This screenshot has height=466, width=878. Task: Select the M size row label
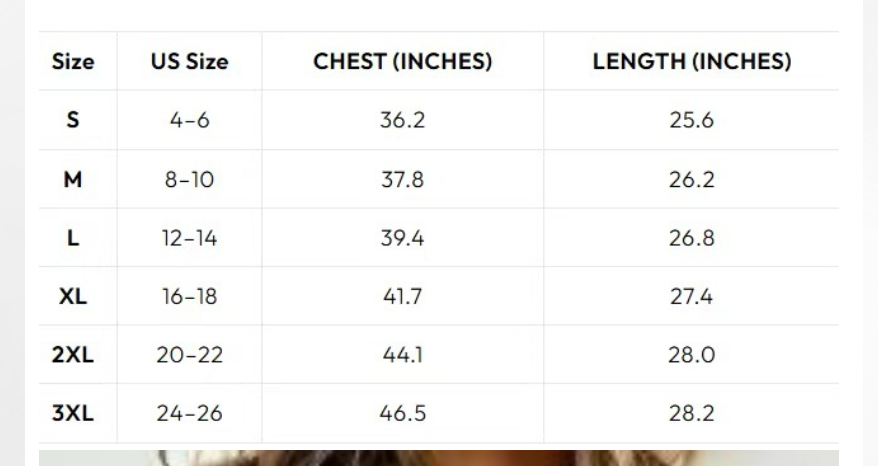tap(73, 179)
